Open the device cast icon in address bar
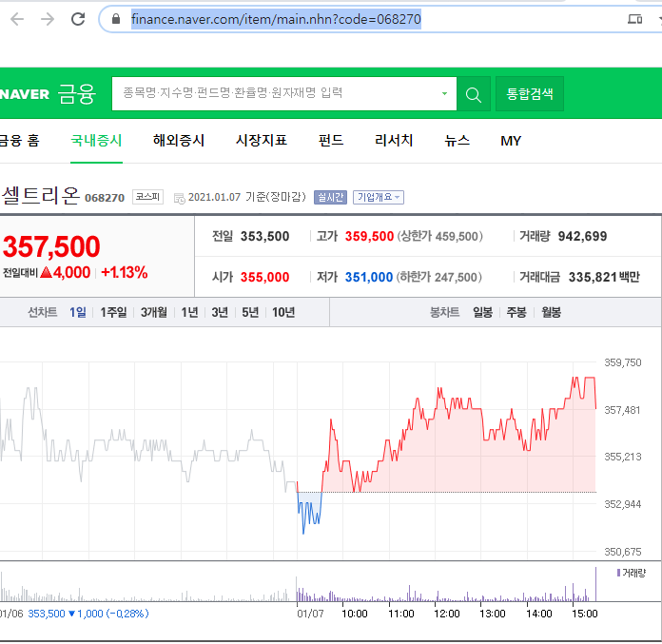 [x=634, y=19]
